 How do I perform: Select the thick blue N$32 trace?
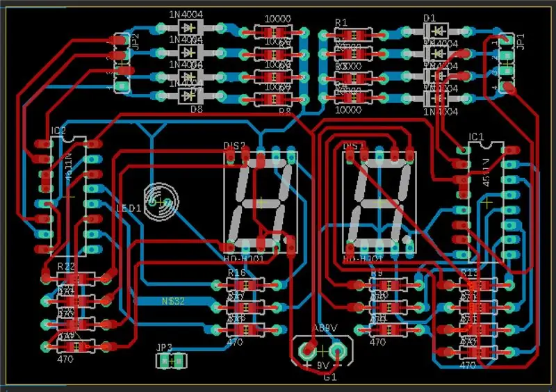175,301
